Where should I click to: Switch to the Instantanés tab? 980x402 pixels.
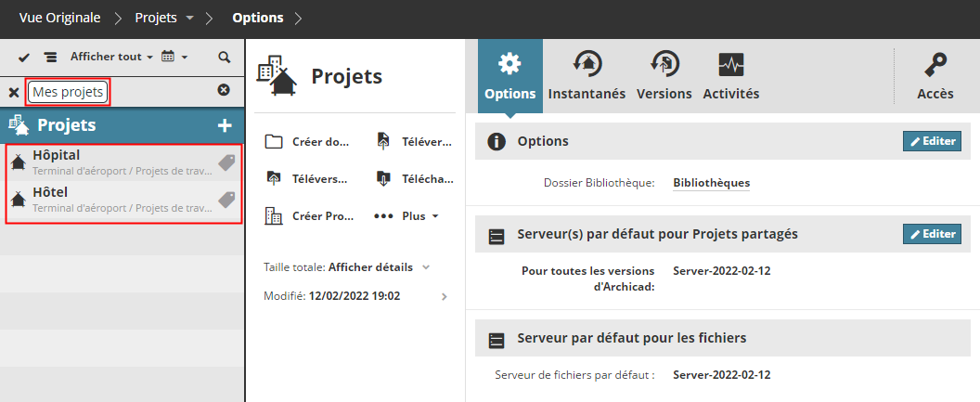coord(587,76)
